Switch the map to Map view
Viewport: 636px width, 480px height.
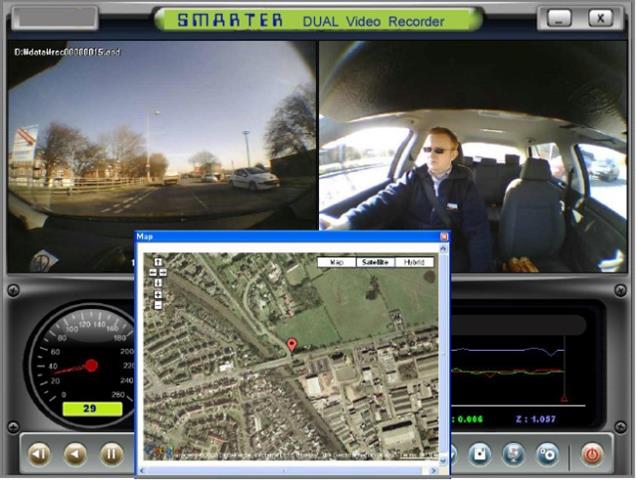pos(337,262)
